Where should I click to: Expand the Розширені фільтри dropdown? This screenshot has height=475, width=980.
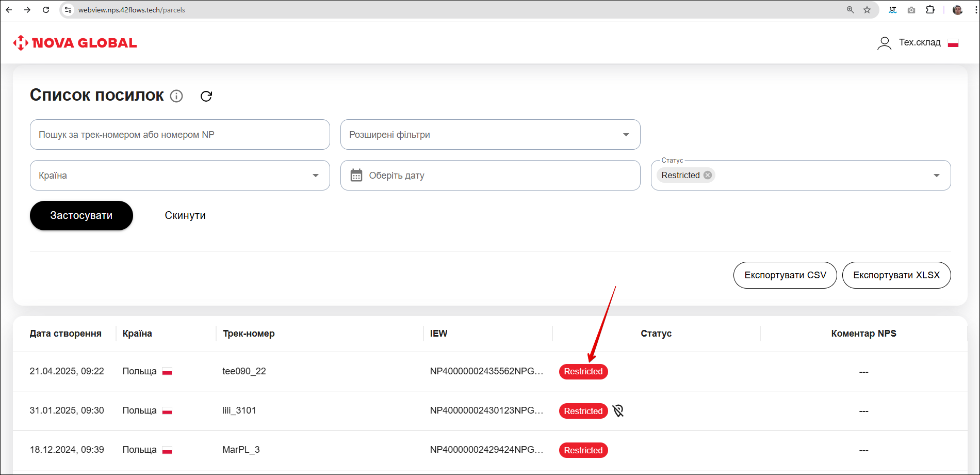[626, 135]
